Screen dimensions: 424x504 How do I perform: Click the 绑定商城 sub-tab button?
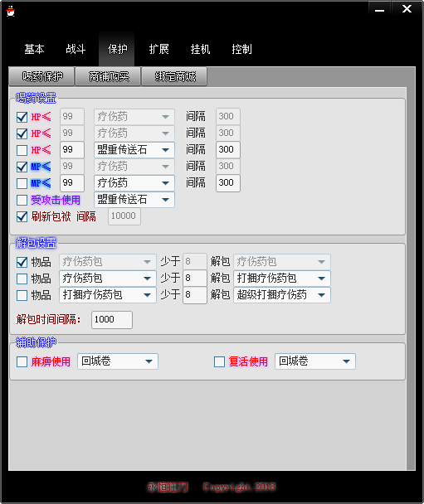175,76
